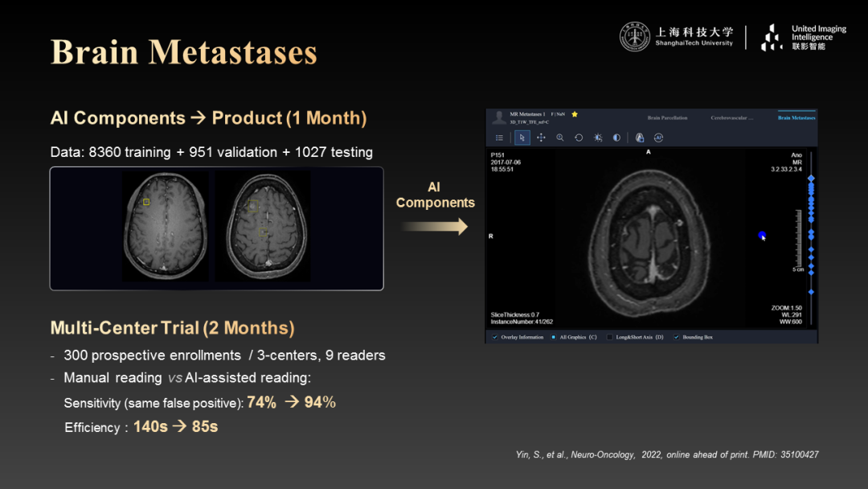Click the yellow star favorite icon
The image size is (868, 489).
tap(575, 114)
